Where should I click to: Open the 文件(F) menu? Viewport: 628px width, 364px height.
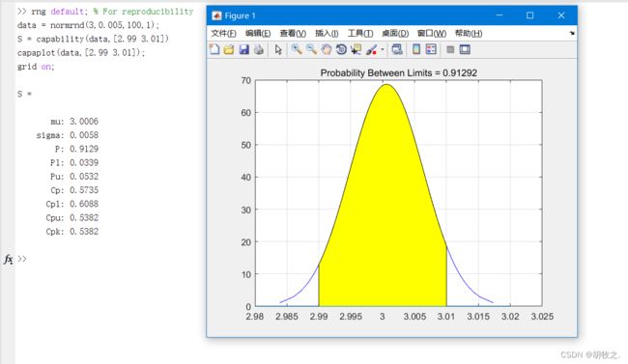point(223,33)
